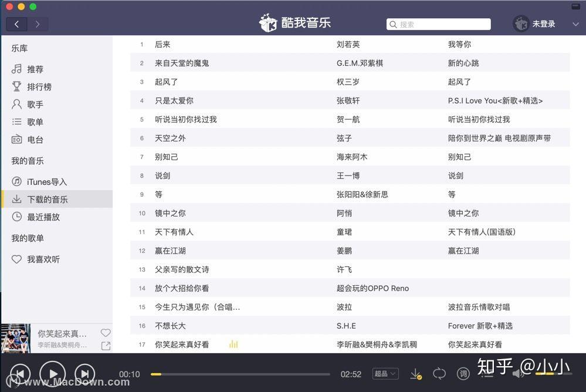Select song 父亲写的散文诗
586x392 pixels.
point(182,269)
